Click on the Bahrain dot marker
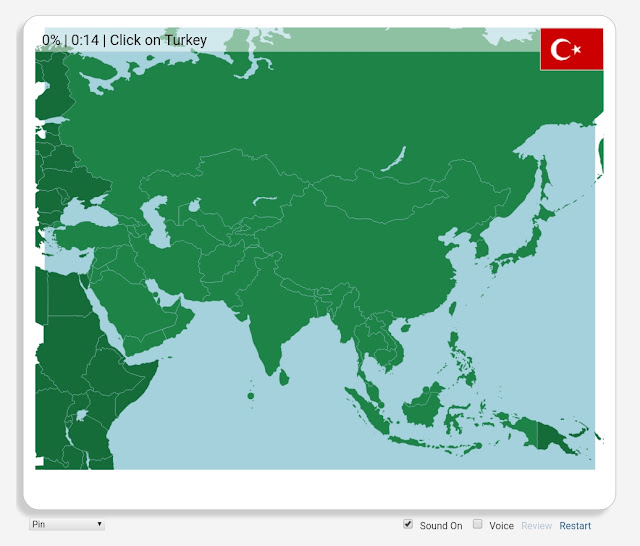This screenshot has width=640, height=546. coord(156,294)
